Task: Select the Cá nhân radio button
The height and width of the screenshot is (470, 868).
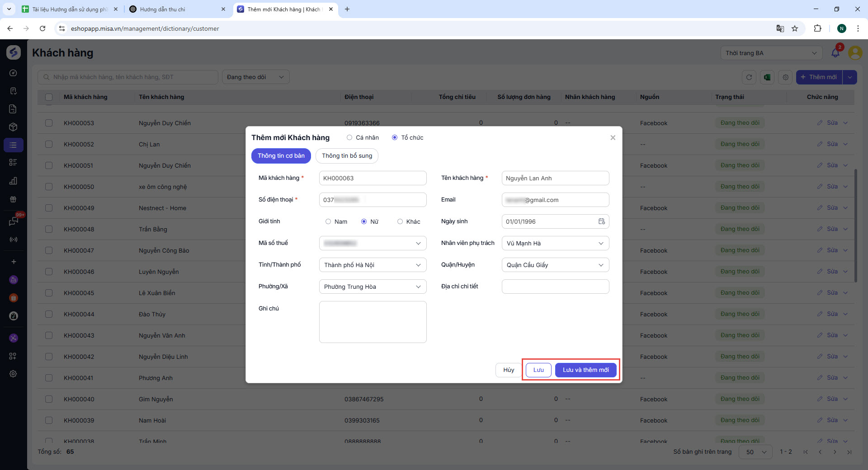Action: [x=349, y=138]
